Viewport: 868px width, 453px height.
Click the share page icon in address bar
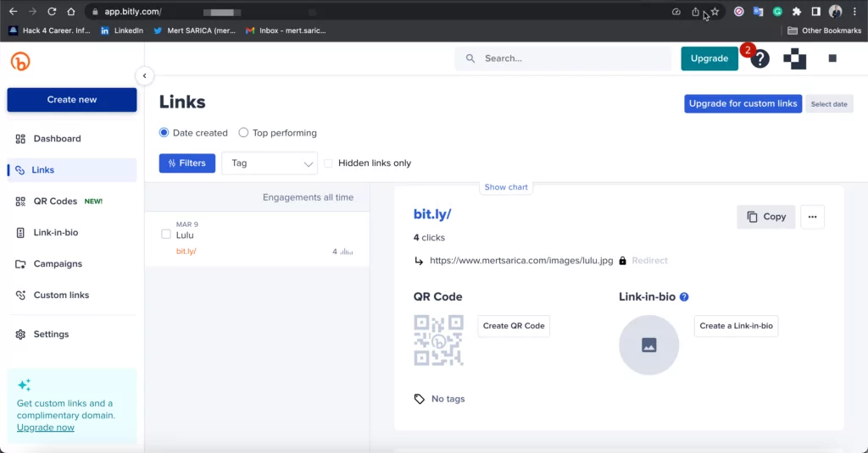[695, 12]
